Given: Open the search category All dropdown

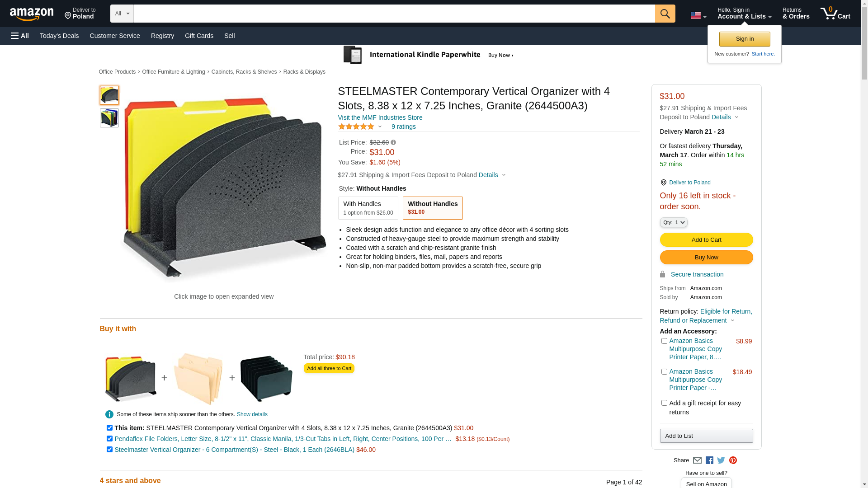Looking at the screenshot, I should pyautogui.click(x=122, y=14).
